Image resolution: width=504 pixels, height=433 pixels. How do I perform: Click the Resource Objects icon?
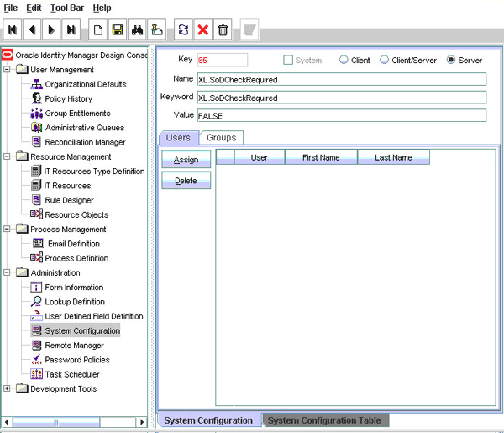point(36,214)
